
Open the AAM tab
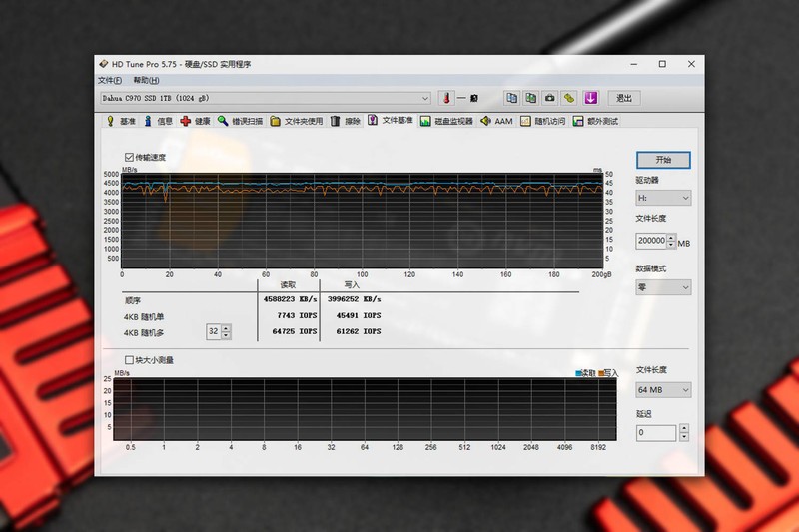point(496,121)
